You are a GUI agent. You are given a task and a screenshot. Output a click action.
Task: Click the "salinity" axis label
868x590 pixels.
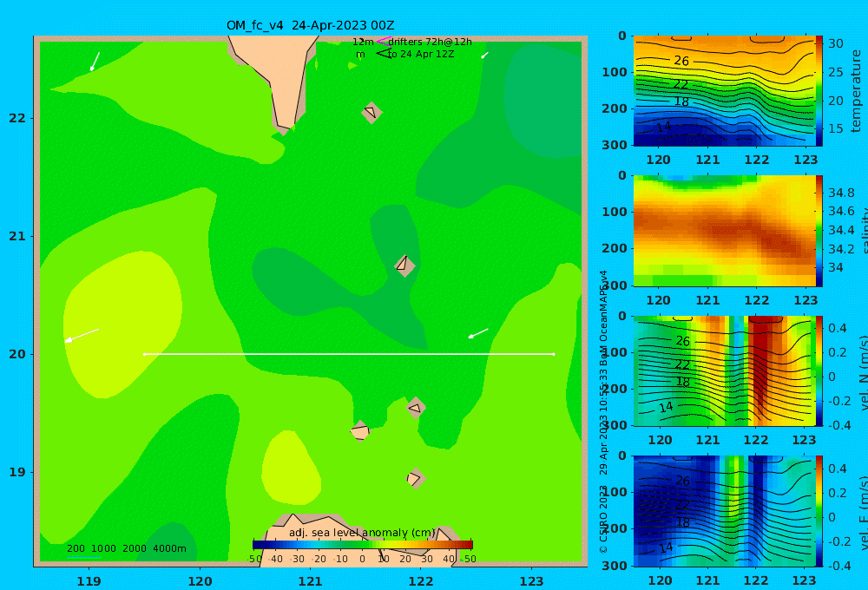tap(863, 231)
